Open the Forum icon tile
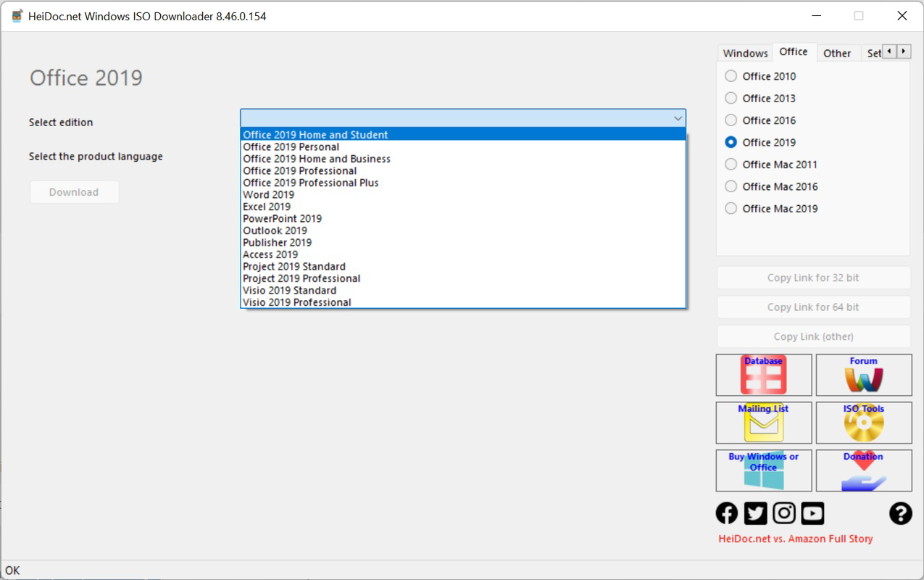Image resolution: width=924 pixels, height=580 pixels. [864, 375]
